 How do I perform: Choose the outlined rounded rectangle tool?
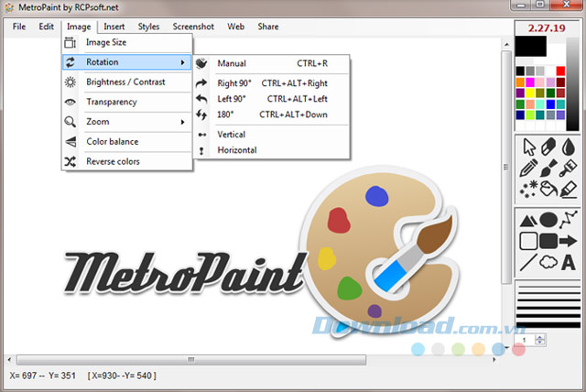[528, 241]
